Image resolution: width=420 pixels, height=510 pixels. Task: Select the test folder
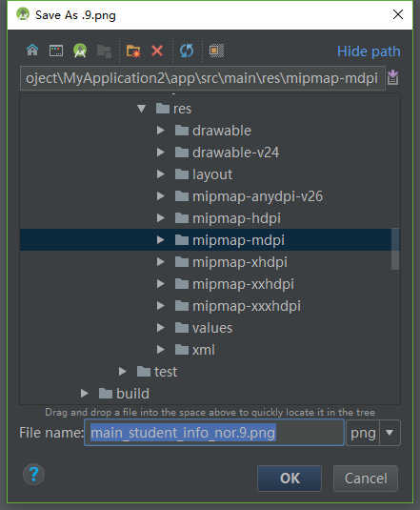coord(157,372)
